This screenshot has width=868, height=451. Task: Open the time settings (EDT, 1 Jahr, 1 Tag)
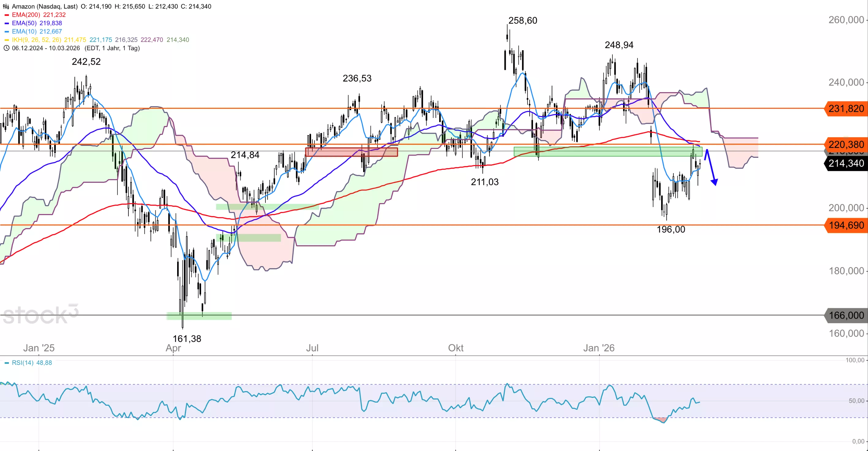(x=112, y=48)
